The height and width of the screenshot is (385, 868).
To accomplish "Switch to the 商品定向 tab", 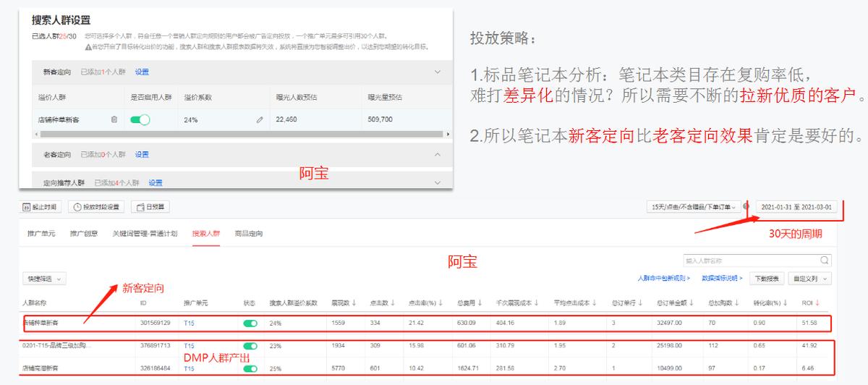I will (x=249, y=234).
